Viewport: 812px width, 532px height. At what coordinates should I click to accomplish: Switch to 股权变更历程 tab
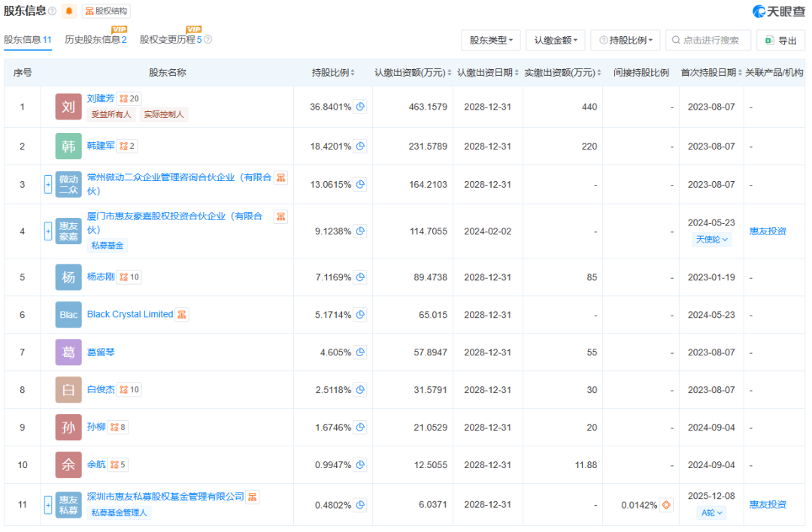pos(171,40)
